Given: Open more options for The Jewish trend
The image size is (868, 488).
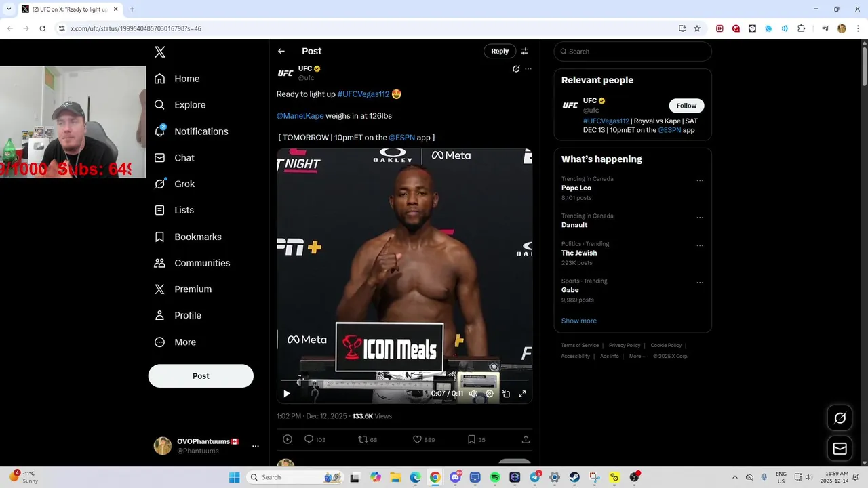Looking at the screenshot, I should coord(700,246).
